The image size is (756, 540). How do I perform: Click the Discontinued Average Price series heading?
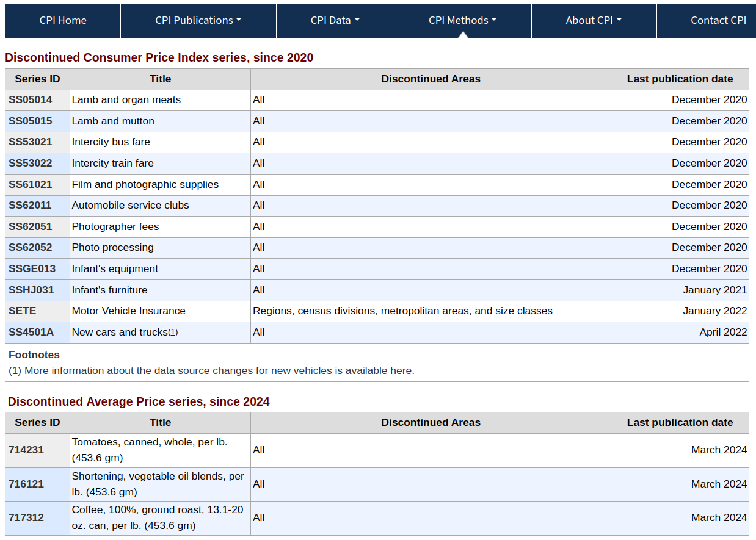pos(139,401)
